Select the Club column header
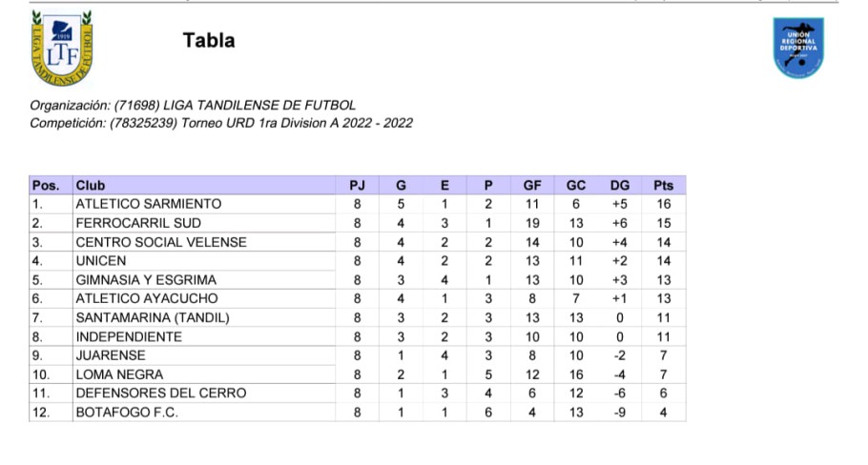This screenshot has height=465, width=868. pos(91,185)
